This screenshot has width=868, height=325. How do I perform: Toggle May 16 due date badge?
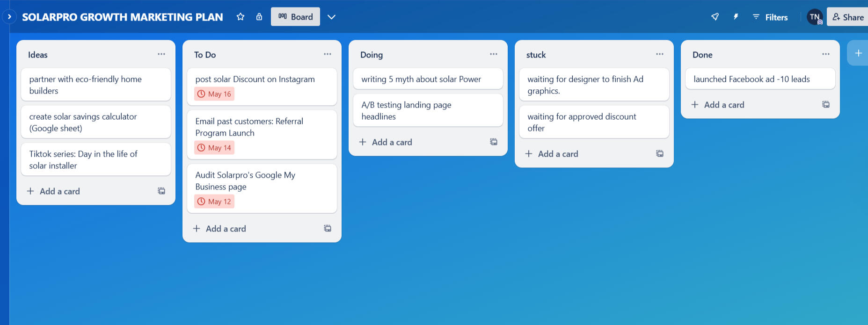pos(214,94)
